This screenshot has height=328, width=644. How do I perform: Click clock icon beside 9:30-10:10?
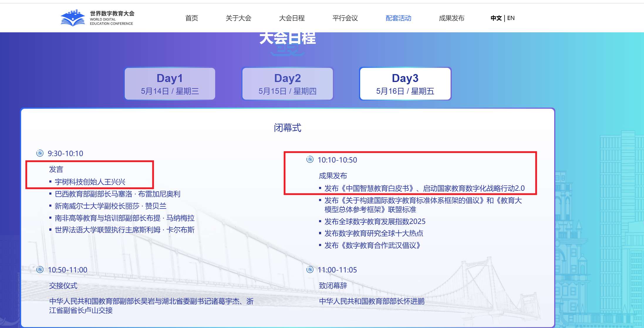40,153
